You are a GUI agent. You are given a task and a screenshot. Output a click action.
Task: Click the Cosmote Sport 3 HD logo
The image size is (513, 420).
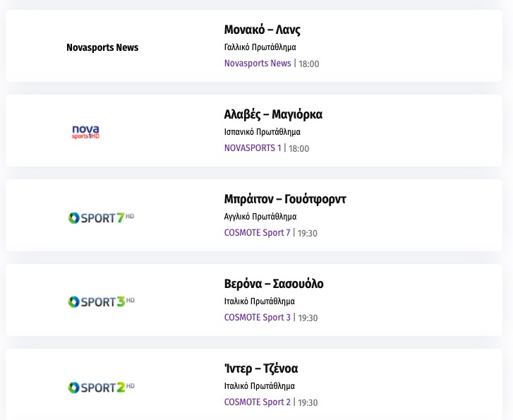point(101,302)
